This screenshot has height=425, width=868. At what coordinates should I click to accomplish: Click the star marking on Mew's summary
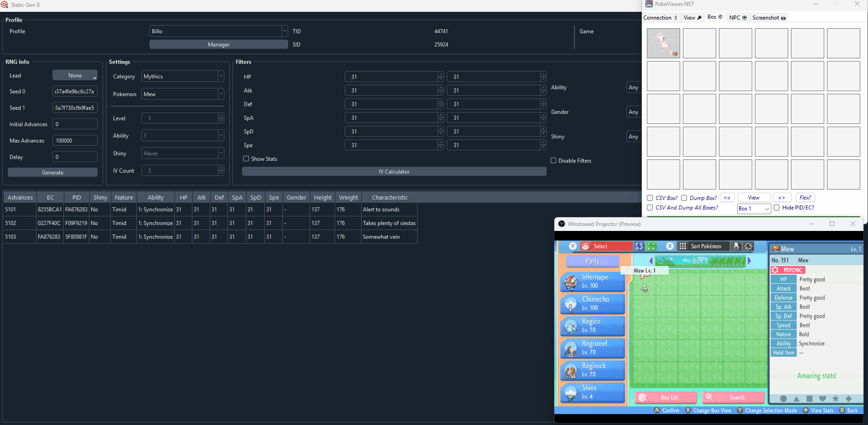[836, 399]
